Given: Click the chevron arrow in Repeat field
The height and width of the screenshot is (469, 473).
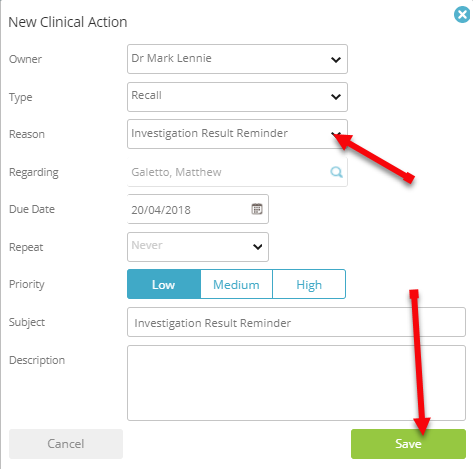Looking at the screenshot, I should (257, 247).
